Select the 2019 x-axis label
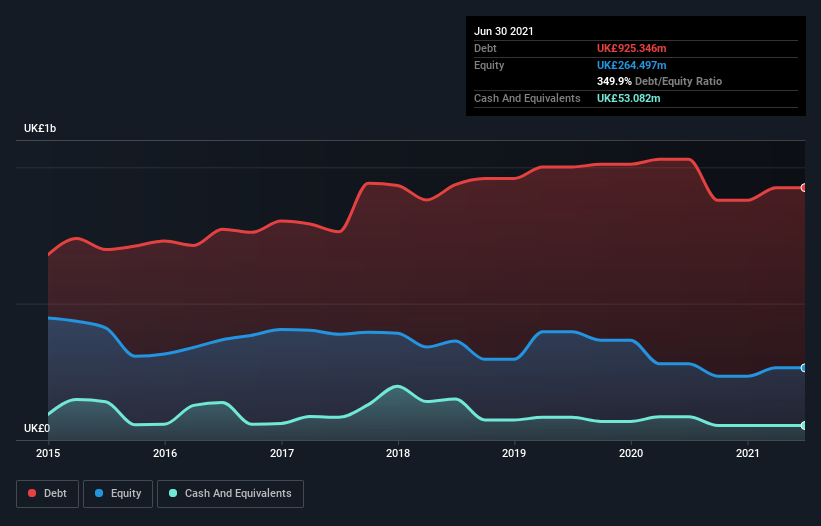 tap(514, 453)
